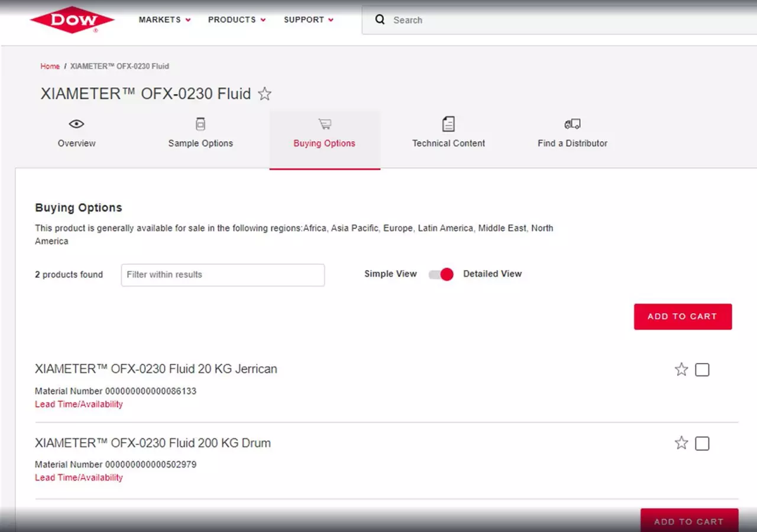Open Lead Time/Availability for 20 KG Jerrican
This screenshot has width=757, height=532.
[x=79, y=404]
